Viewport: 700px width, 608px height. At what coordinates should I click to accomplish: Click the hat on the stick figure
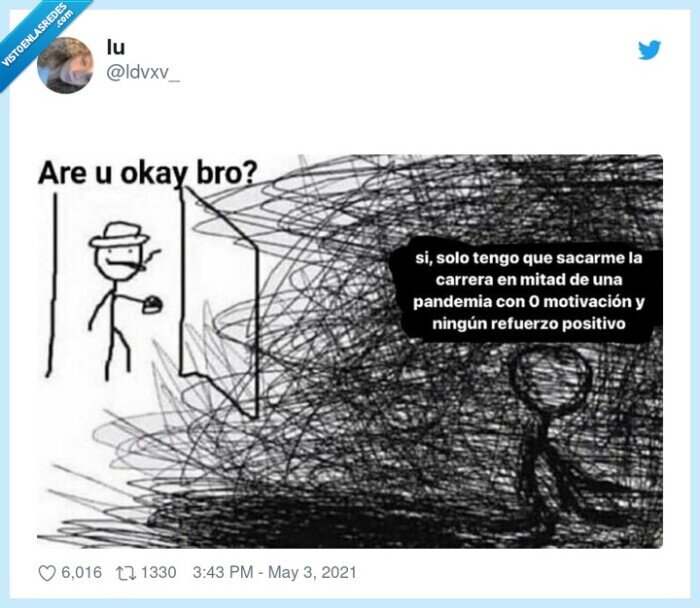click(118, 236)
